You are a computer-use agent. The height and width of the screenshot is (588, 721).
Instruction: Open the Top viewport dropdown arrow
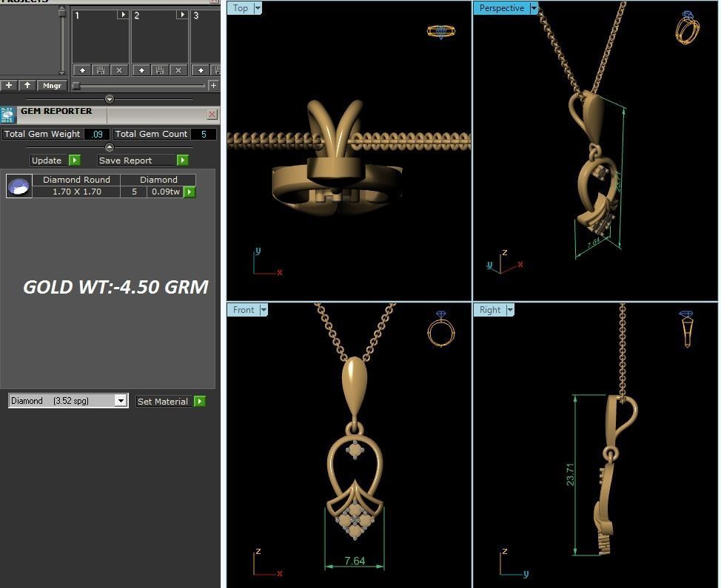point(258,8)
